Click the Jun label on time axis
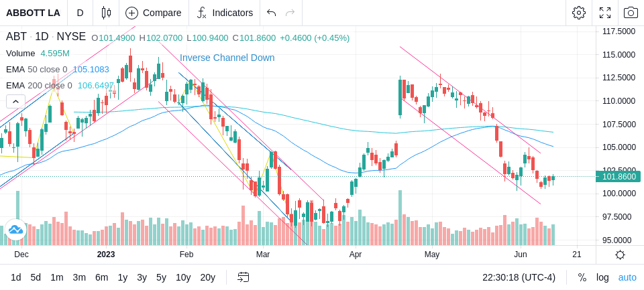644x290 pixels. pyautogui.click(x=521, y=255)
